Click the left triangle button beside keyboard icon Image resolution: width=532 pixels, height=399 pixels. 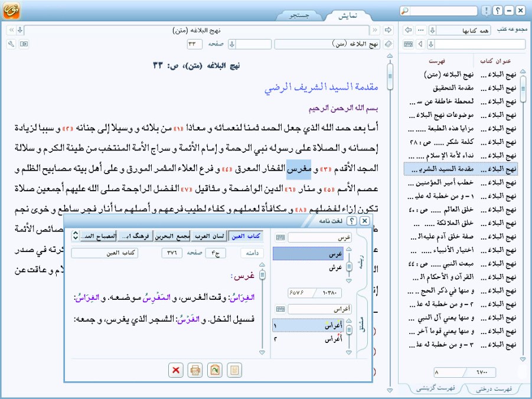[x=421, y=44]
